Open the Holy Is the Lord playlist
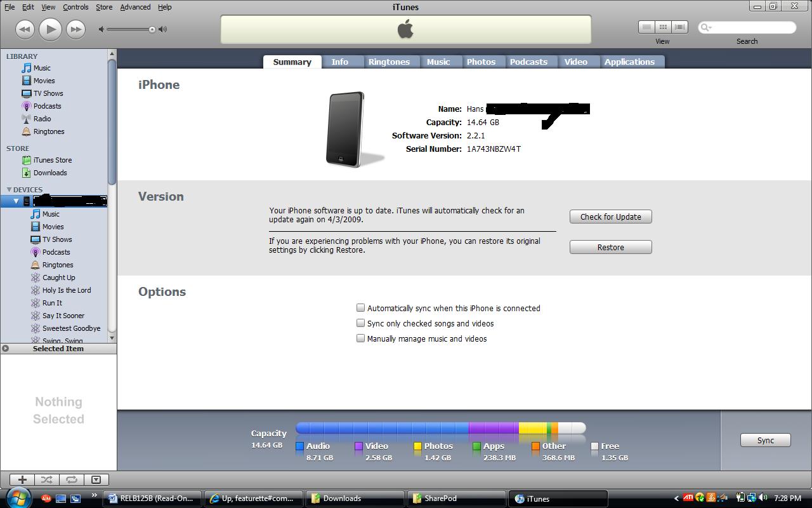812x508 pixels. coord(67,290)
